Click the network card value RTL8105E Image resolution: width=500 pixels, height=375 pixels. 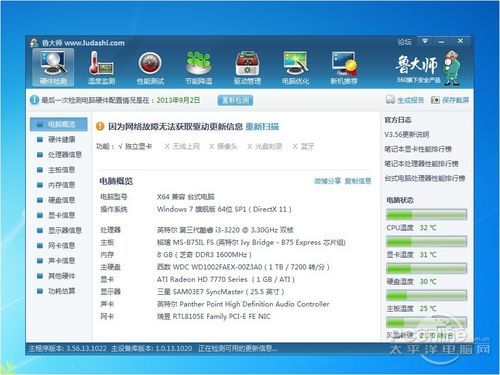pos(214,316)
